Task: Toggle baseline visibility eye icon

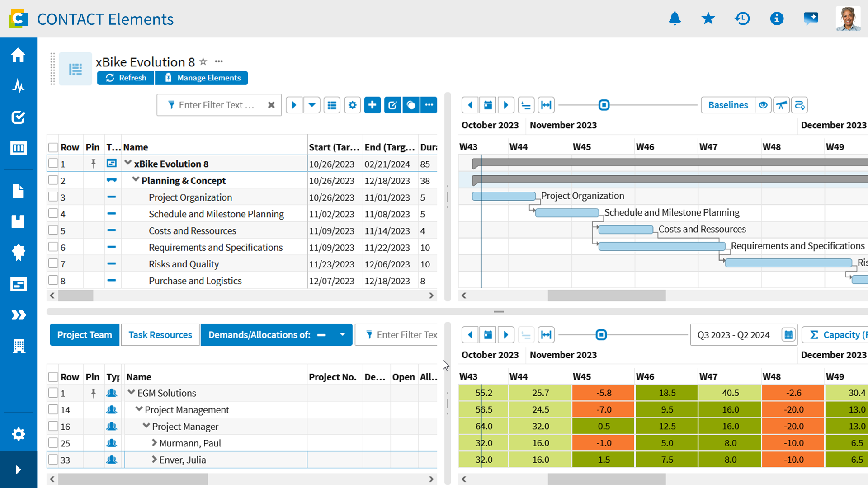Action: tap(763, 105)
